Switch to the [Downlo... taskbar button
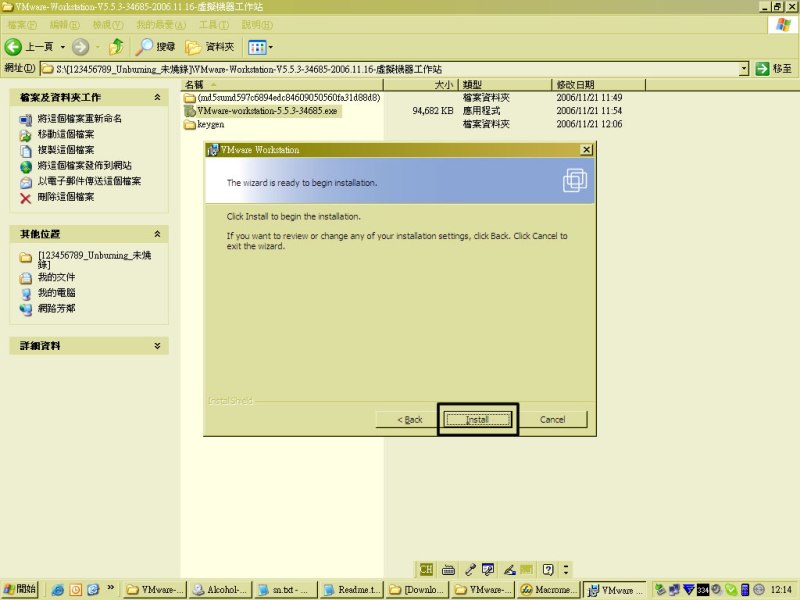The image size is (800, 600). coord(417,590)
